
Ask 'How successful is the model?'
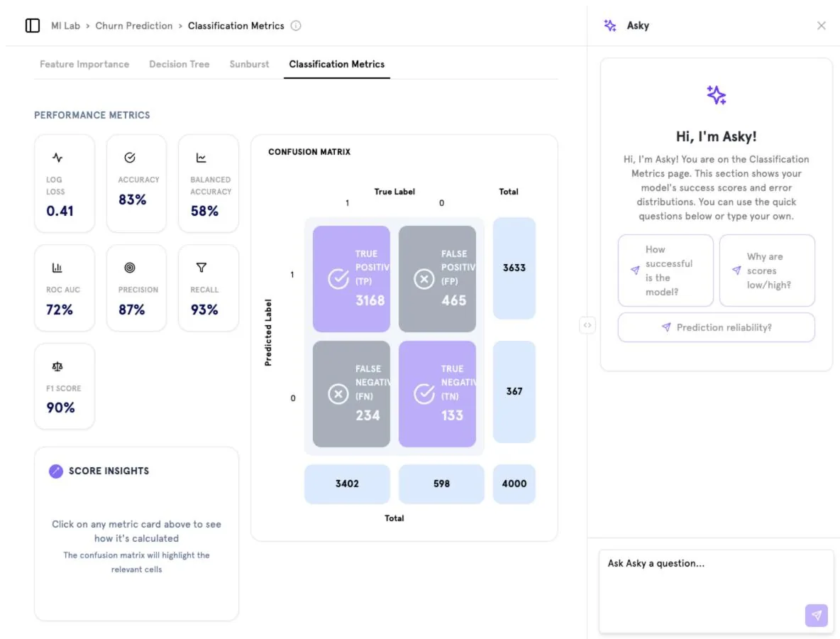click(x=665, y=271)
